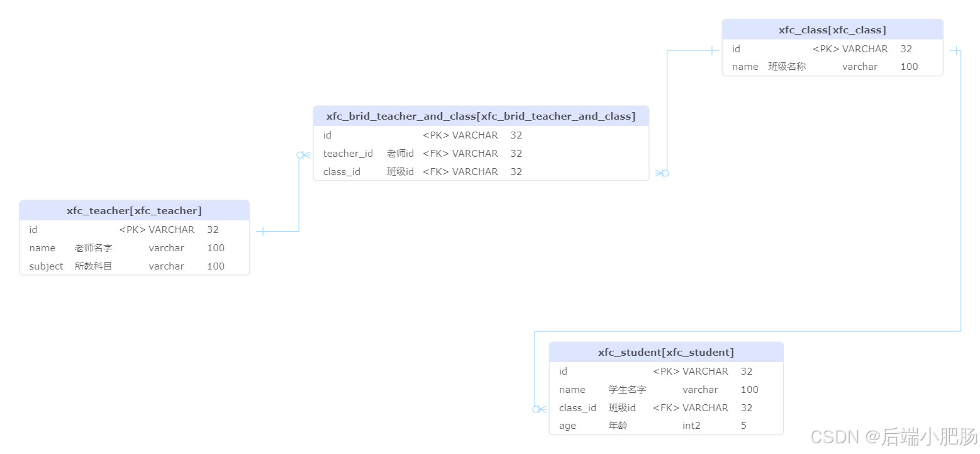Select the name row in xfc_class
980x454 pixels.
click(832, 66)
